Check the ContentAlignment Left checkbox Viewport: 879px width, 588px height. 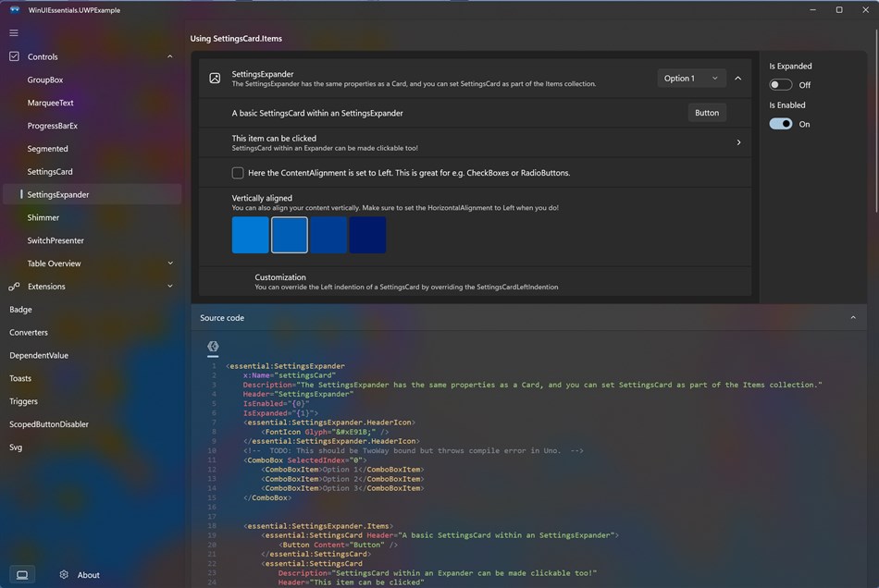[x=238, y=173]
